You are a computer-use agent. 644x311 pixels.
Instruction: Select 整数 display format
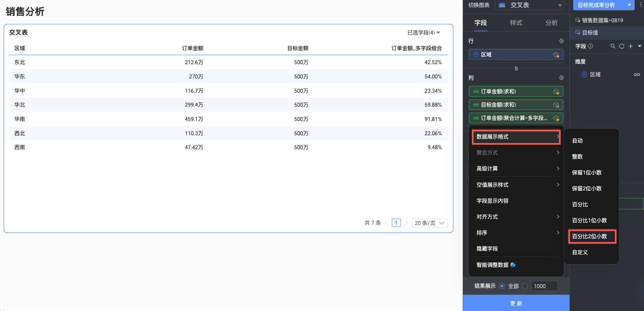[x=591, y=156]
